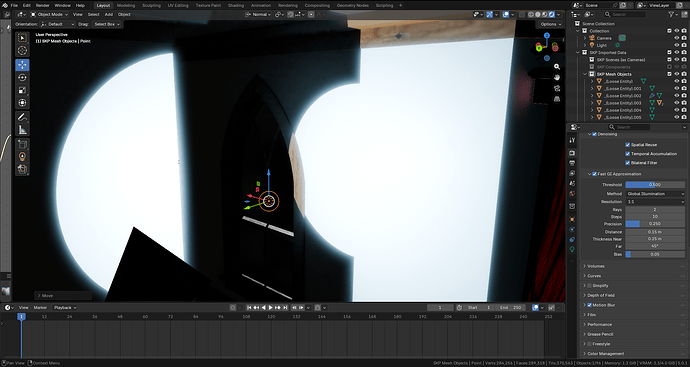Viewport: 690px width, 367px height.
Task: Open the Resolution 1:1 dropdown
Action: point(655,202)
